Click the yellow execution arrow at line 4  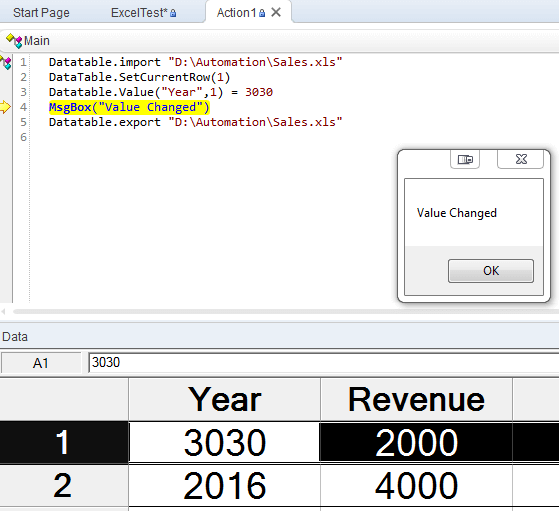click(5, 107)
